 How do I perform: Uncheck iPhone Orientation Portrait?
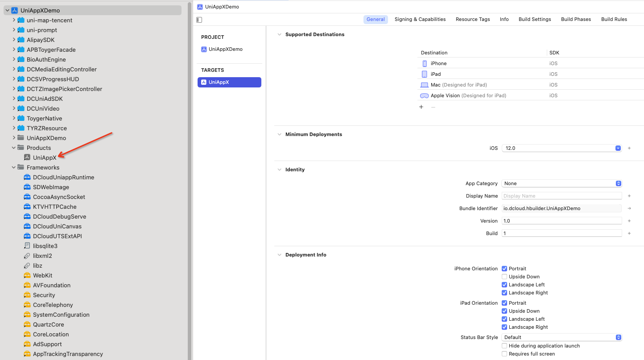tap(504, 269)
